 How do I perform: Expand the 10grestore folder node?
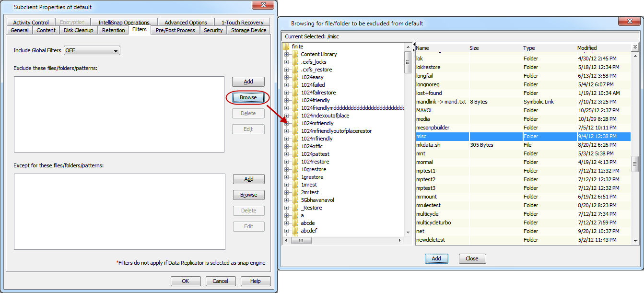(x=286, y=169)
